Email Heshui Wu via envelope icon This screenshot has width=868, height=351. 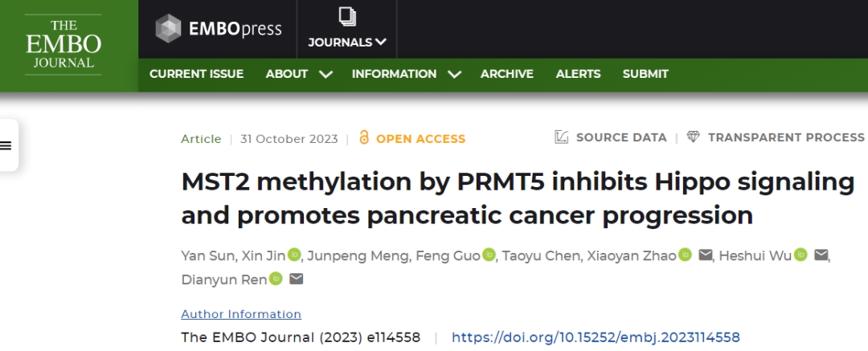[821, 255]
